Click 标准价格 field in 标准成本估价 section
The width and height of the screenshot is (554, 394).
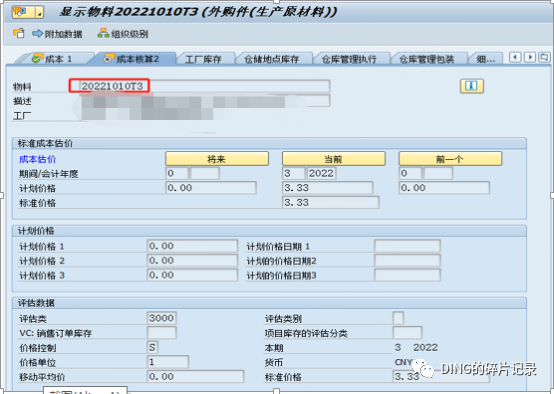(331, 202)
